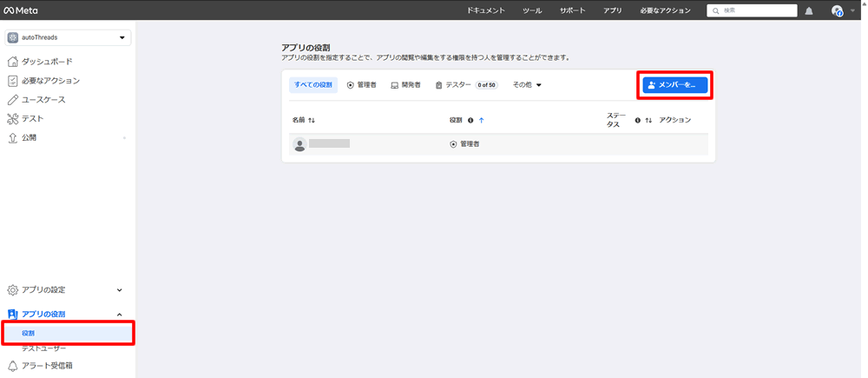Open 必要なアクション in the sidebar
The width and height of the screenshot is (868, 378).
coord(50,81)
